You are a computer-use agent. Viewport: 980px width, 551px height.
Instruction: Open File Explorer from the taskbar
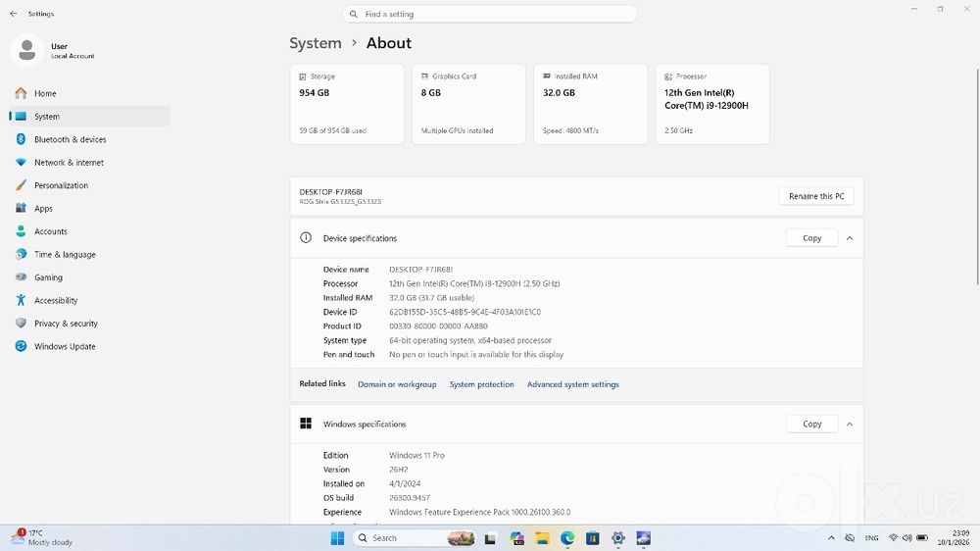(x=542, y=538)
